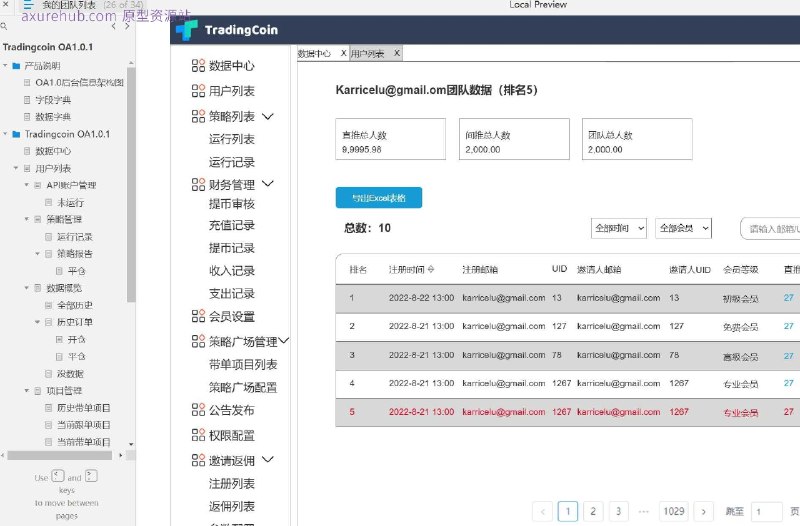Open 历史带单项目 page in sitemap tree
800x526 pixels.
pos(84,408)
